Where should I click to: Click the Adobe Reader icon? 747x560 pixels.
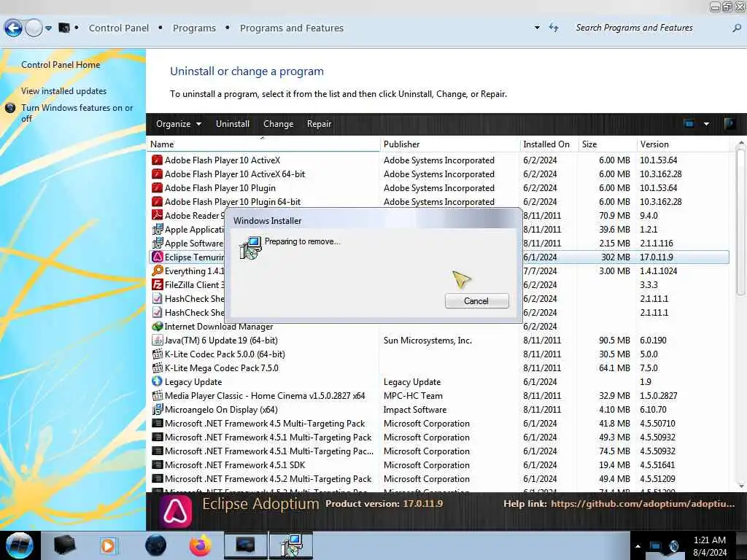click(157, 215)
